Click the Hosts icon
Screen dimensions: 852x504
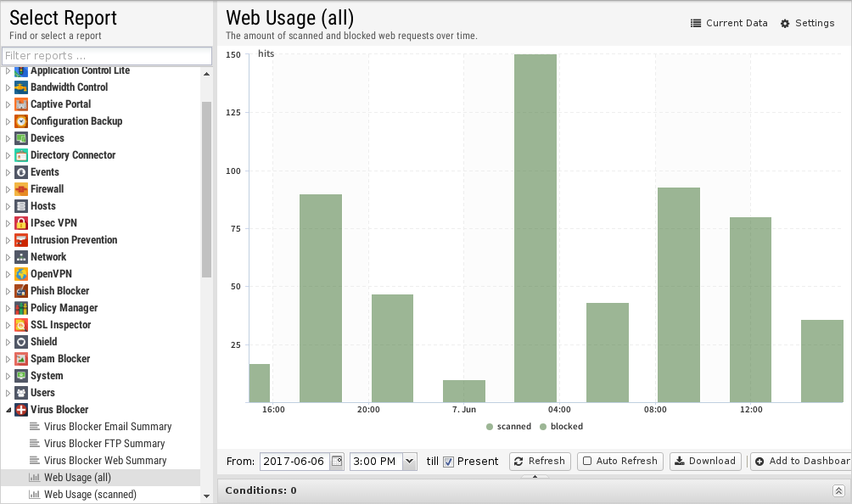[20, 206]
